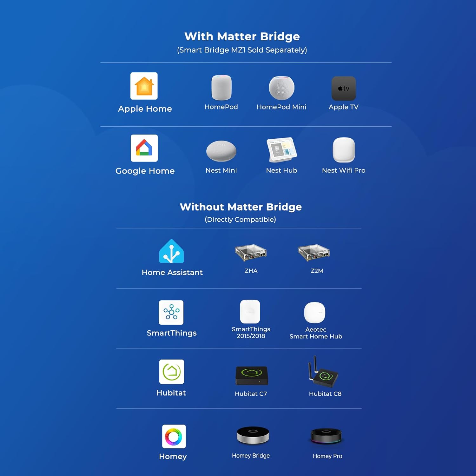Click the ZHA coordinator device image

251,253
